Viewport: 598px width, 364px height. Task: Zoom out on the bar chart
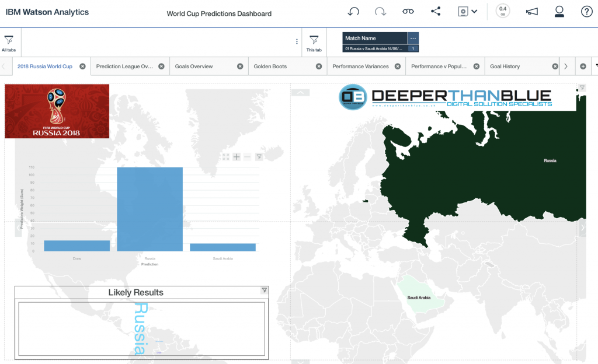click(247, 157)
